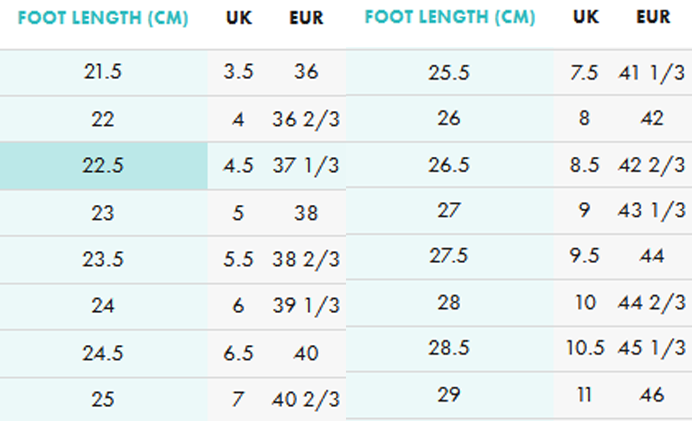Click UK size 10 cell
Viewport: 692px width, 421px height.
click(x=585, y=303)
